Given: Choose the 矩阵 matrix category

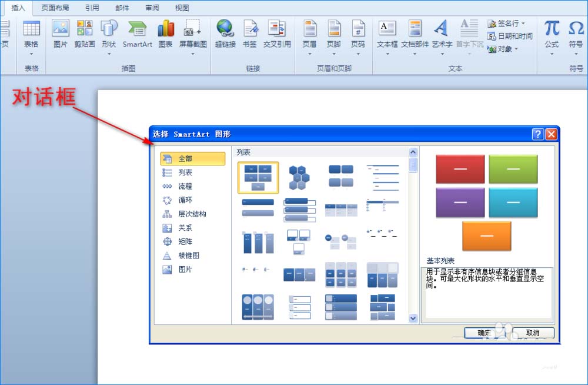Looking at the screenshot, I should point(193,242).
